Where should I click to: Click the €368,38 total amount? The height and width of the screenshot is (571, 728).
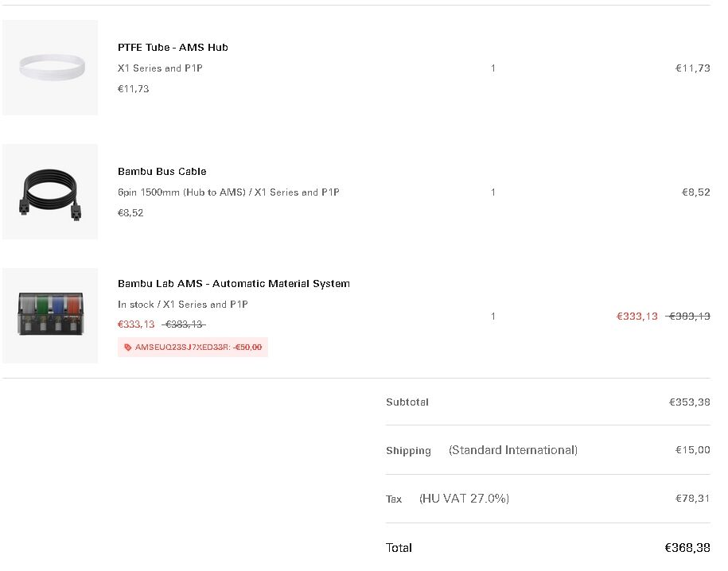tap(687, 548)
